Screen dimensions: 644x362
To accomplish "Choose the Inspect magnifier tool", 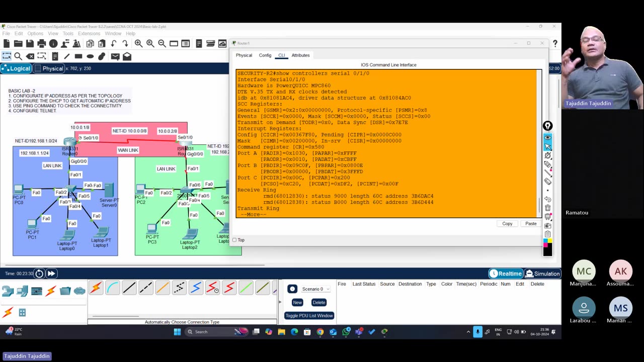I will coord(18,56).
